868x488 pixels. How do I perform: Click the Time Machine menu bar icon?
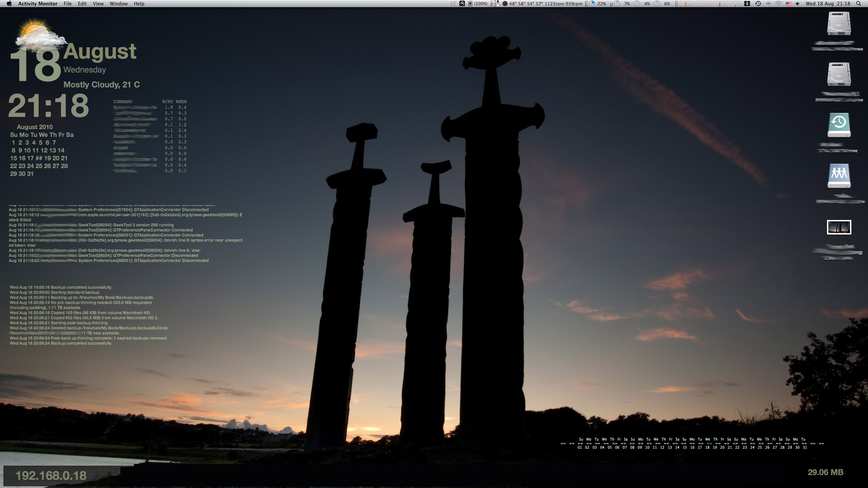coord(758,4)
